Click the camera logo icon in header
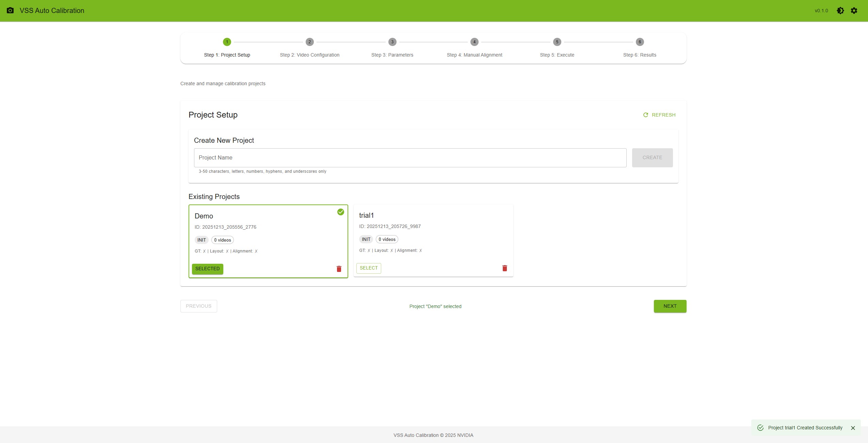This screenshot has height=443, width=868. pyautogui.click(x=10, y=11)
